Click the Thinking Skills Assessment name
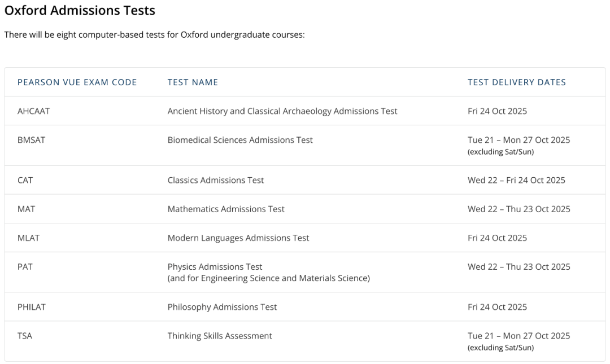 tap(220, 336)
